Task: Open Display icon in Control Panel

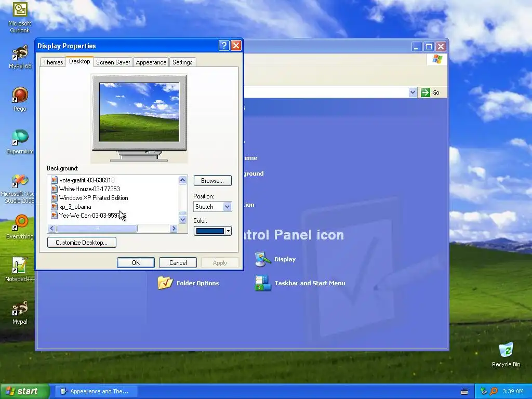Action: click(275, 259)
